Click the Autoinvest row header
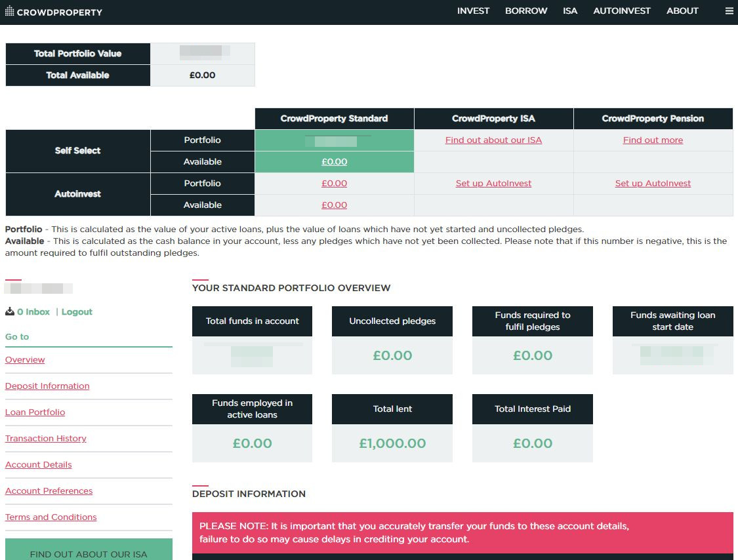Viewport: 738px width, 560px height. click(x=77, y=194)
